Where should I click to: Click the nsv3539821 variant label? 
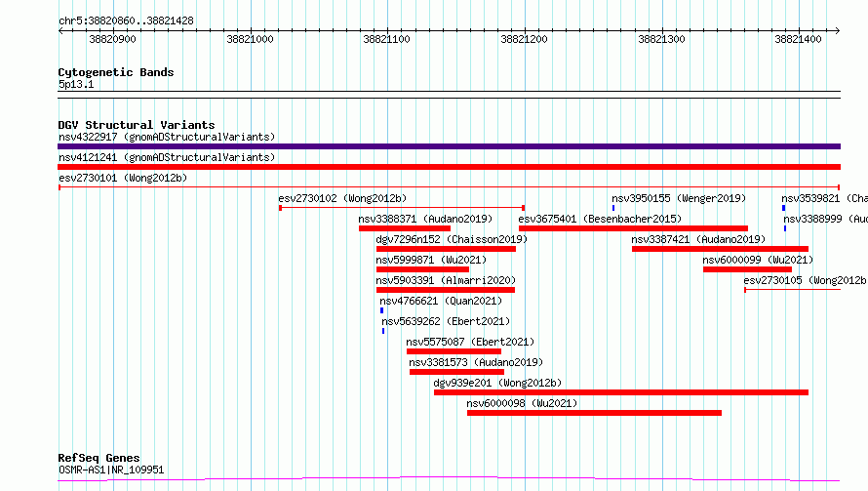click(824, 198)
